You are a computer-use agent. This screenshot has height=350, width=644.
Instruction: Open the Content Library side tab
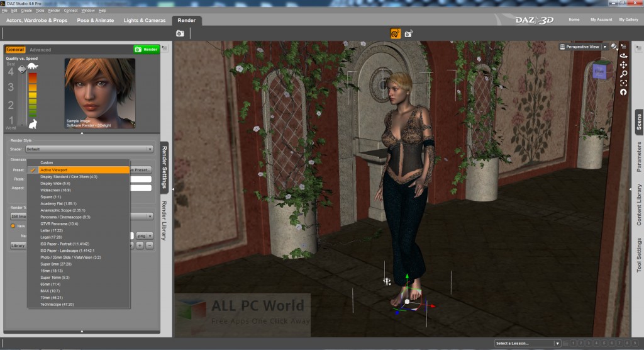click(639, 205)
